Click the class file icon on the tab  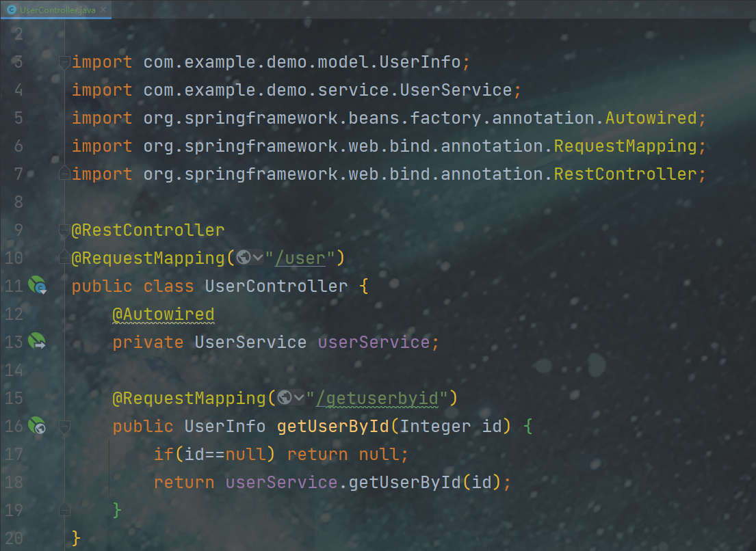pyautogui.click(x=12, y=10)
